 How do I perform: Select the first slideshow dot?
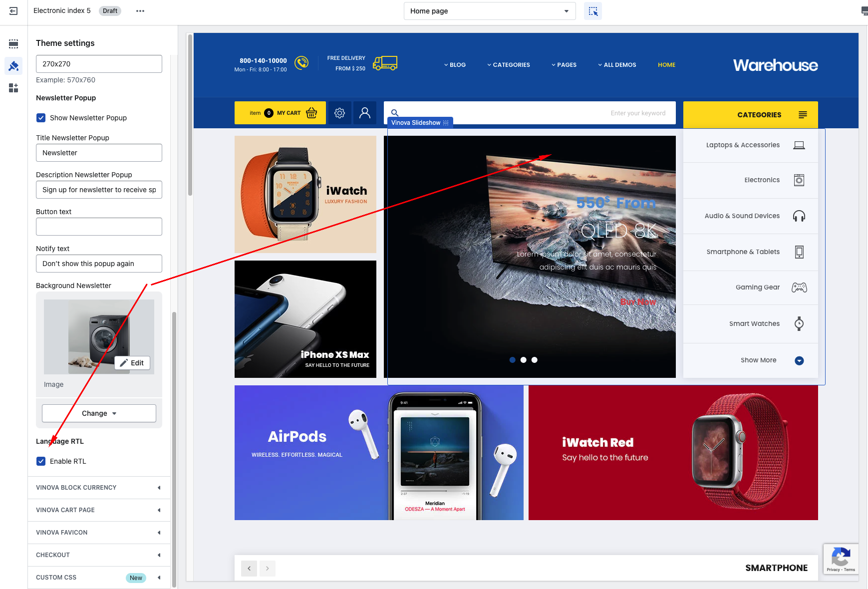pos(513,360)
